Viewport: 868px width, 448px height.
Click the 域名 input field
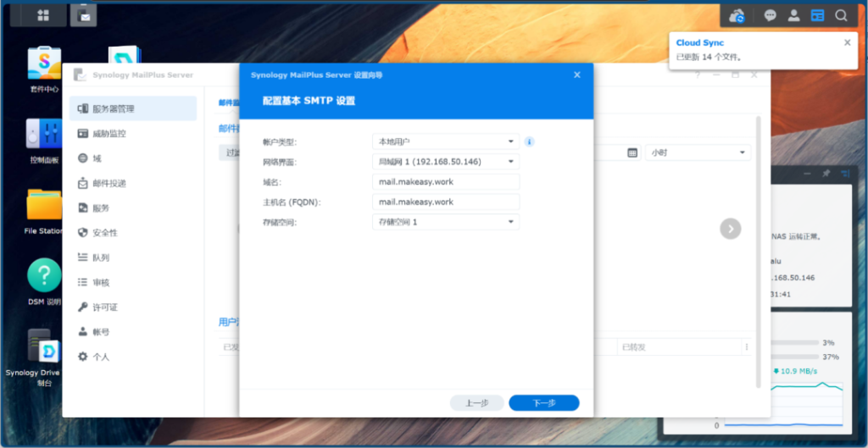[446, 182]
